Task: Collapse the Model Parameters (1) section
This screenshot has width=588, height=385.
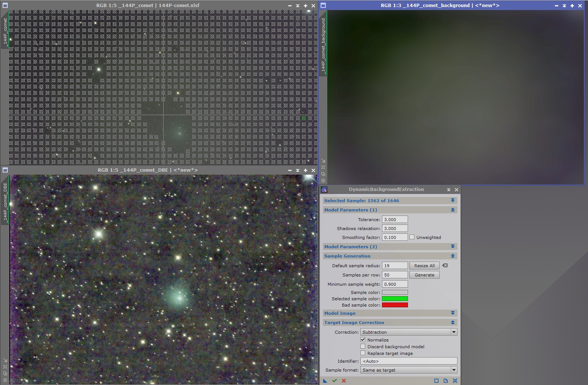Action: 453,210
